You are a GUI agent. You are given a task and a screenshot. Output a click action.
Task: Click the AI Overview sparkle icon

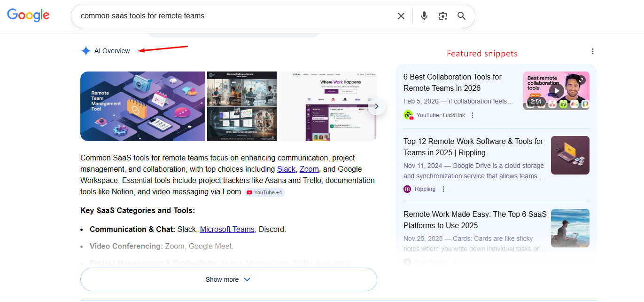[85, 50]
